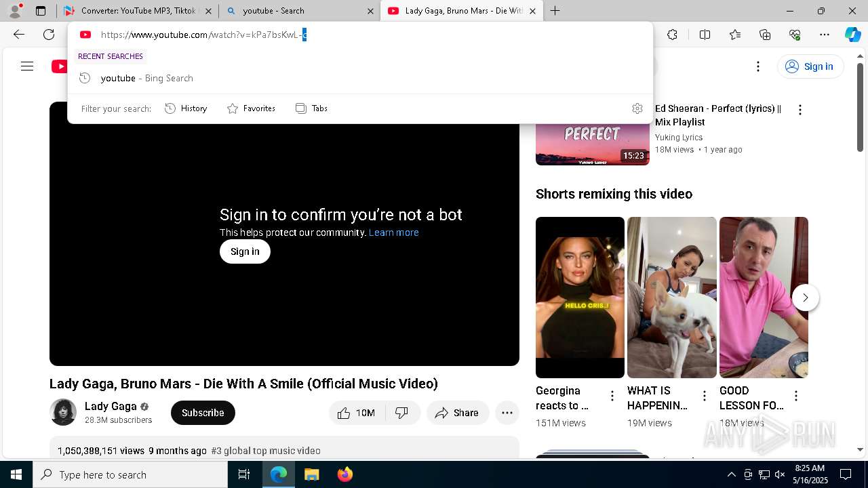The height and width of the screenshot is (488, 868).
Task: Dislike the Die With A Smile video
Action: (x=402, y=413)
